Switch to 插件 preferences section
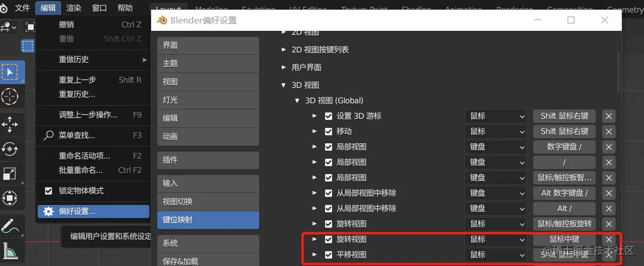 [208, 160]
